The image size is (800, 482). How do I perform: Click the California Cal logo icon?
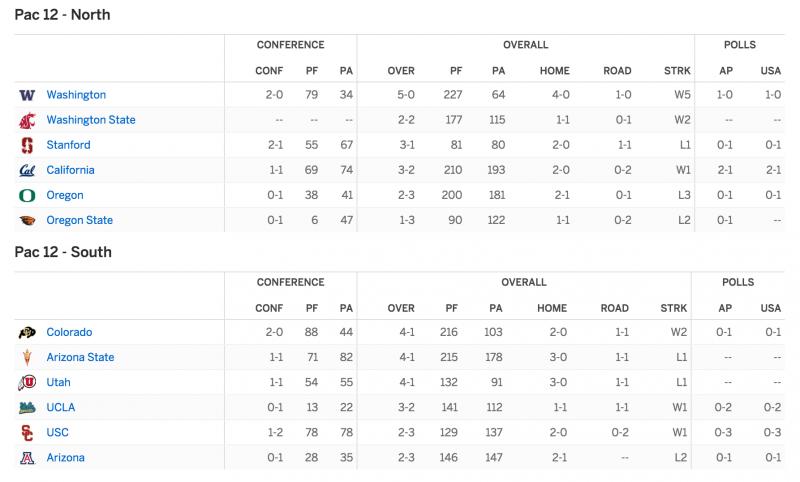pyautogui.click(x=27, y=170)
